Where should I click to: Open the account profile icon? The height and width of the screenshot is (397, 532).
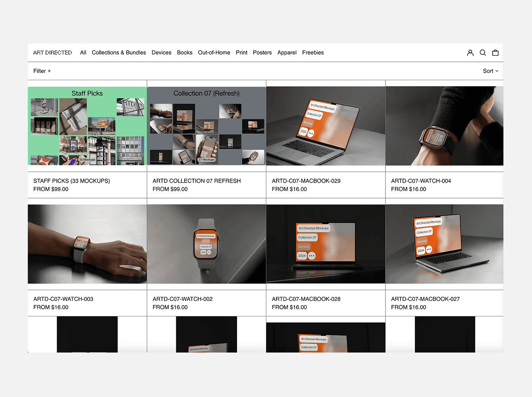[470, 52]
